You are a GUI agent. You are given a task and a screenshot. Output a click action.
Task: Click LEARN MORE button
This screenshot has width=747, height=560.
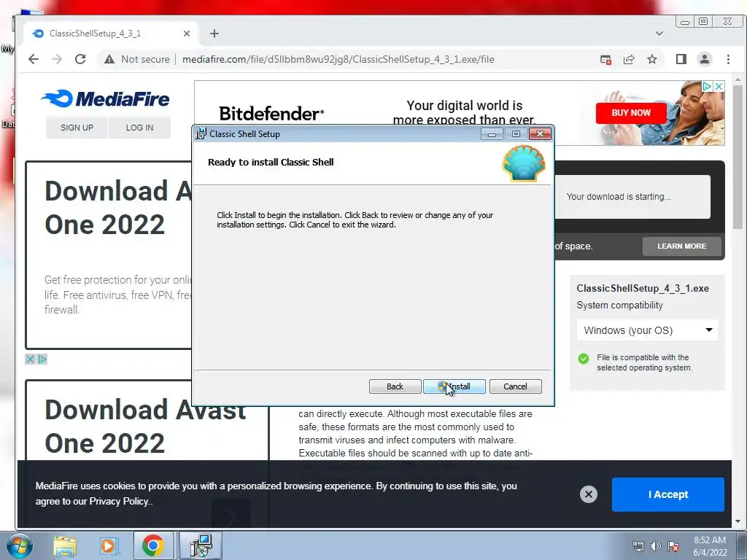coord(682,246)
